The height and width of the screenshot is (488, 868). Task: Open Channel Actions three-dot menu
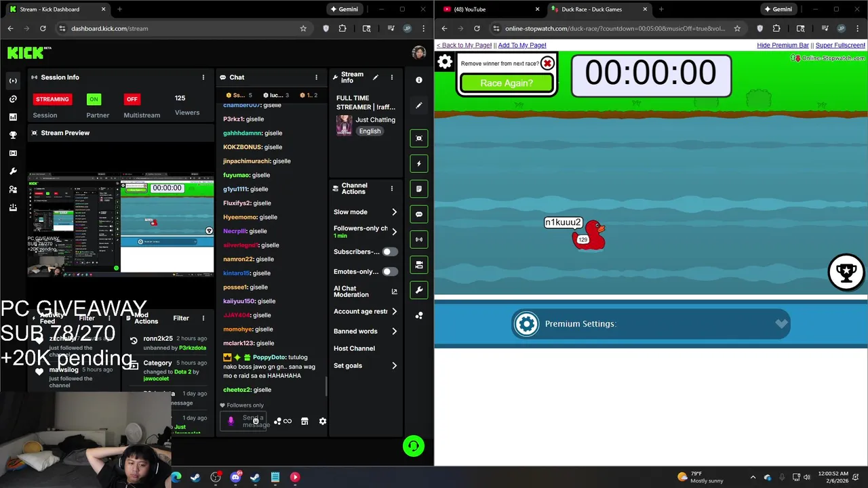[x=391, y=188]
